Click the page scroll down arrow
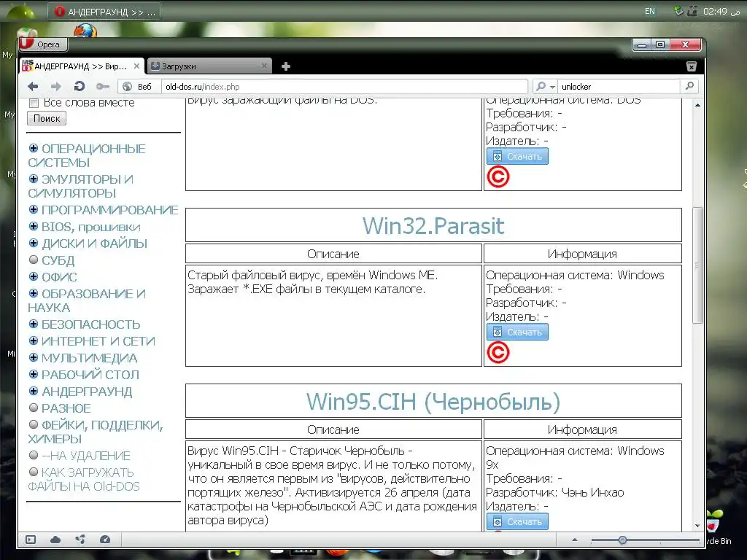Viewport: 747px width, 560px height. pyautogui.click(x=697, y=526)
